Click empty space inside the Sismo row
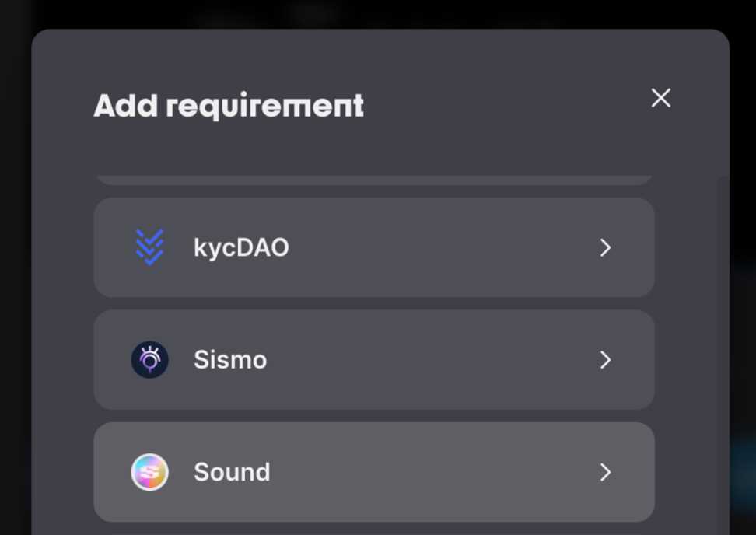The height and width of the screenshot is (535, 756). [436, 360]
